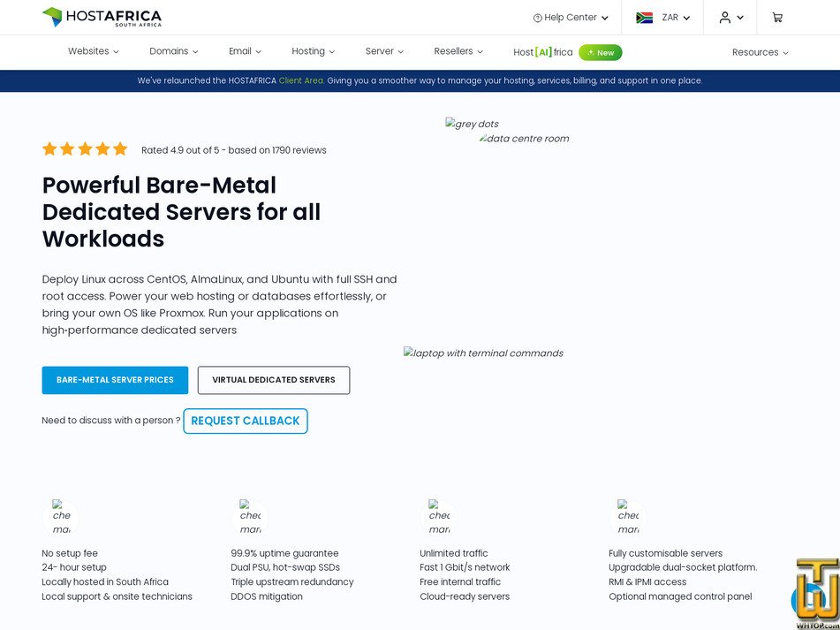Open the user account icon

724,17
